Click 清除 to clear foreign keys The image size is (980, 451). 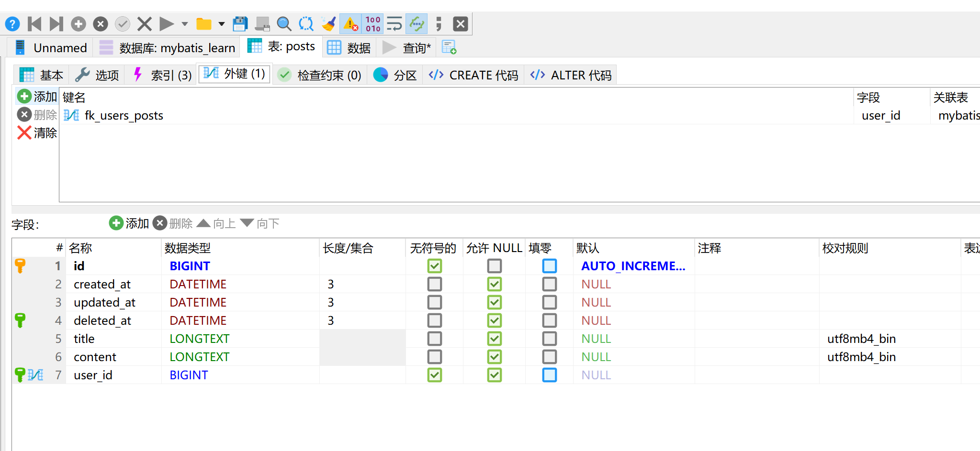click(37, 132)
